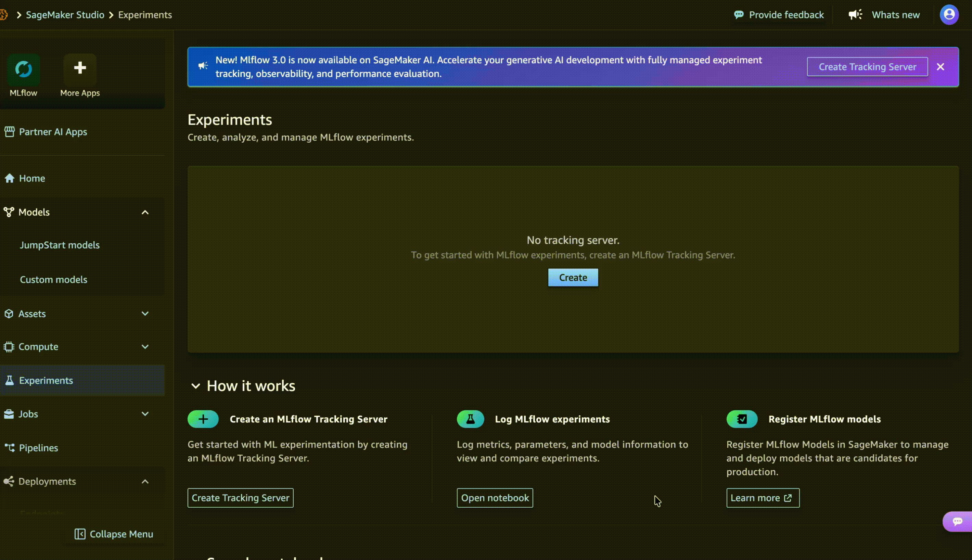
Task: Open the user profile avatar
Action: (x=949, y=15)
